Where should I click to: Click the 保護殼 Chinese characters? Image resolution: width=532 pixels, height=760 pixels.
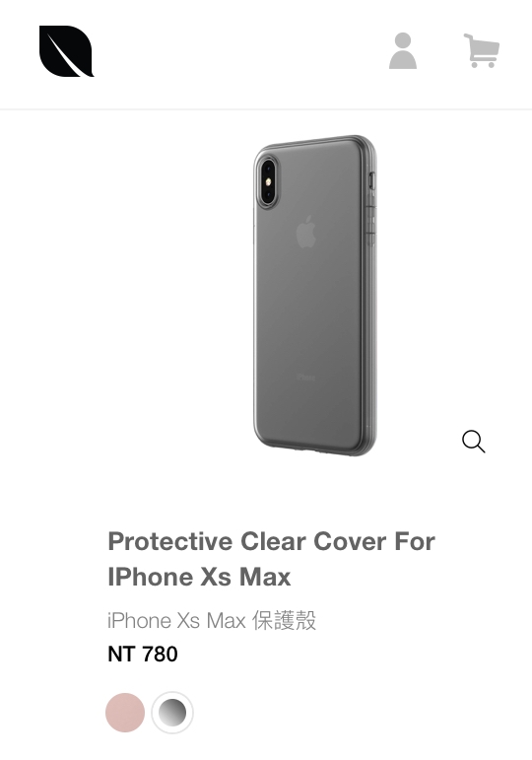pyautogui.click(x=285, y=620)
